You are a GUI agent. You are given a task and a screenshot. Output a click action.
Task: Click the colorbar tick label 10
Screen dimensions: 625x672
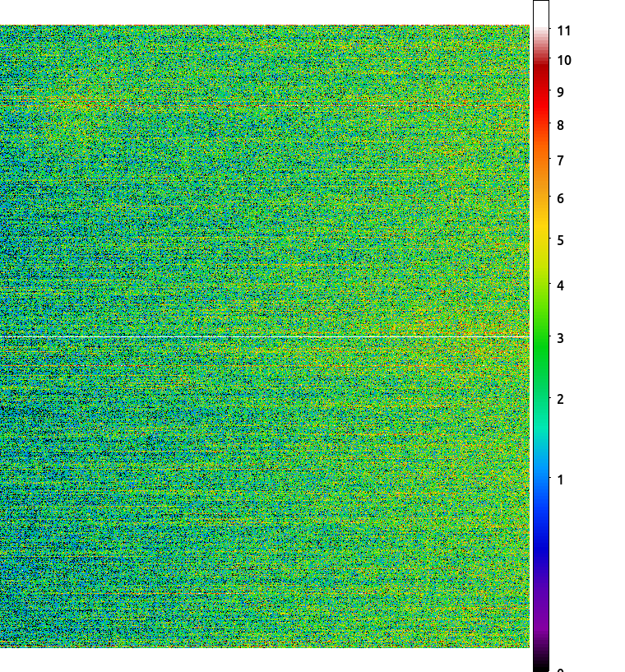point(564,60)
